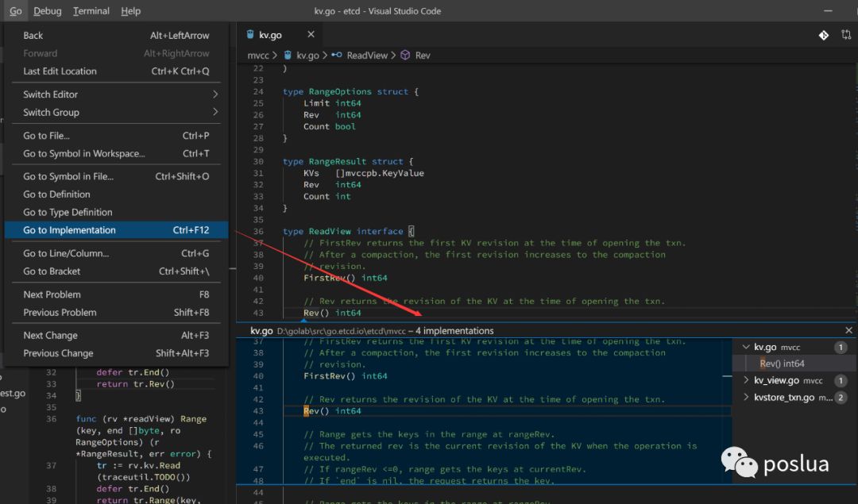The height and width of the screenshot is (504, 858).
Task: Click KVs []mvccpb.KeyValue field line
Action: point(364,173)
